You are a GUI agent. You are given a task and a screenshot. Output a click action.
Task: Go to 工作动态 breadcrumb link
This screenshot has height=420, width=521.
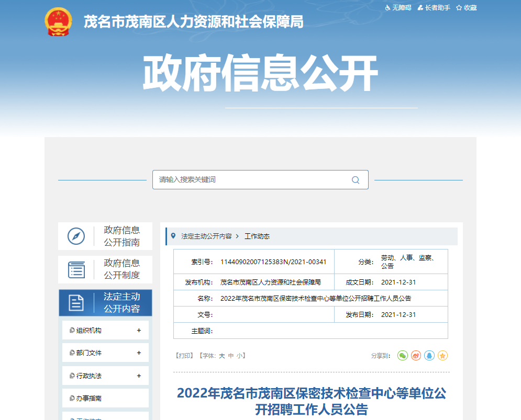257,236
